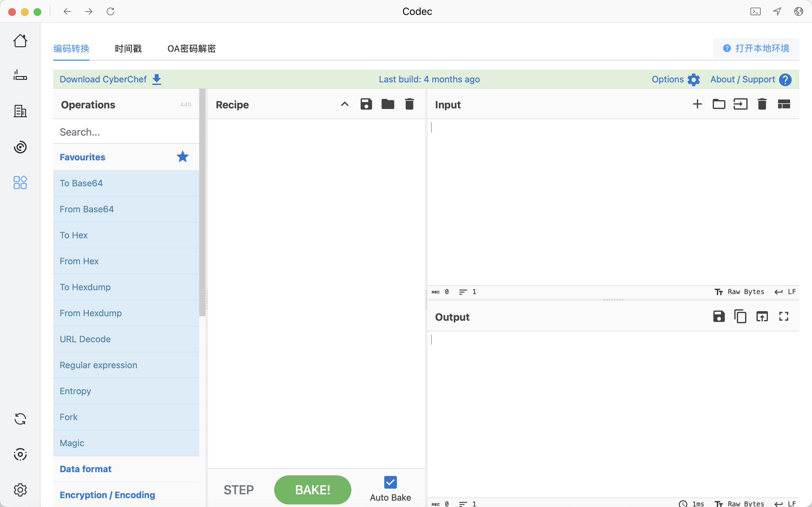The height and width of the screenshot is (507, 812).
Task: Click the Load recipe folder icon
Action: pos(388,104)
